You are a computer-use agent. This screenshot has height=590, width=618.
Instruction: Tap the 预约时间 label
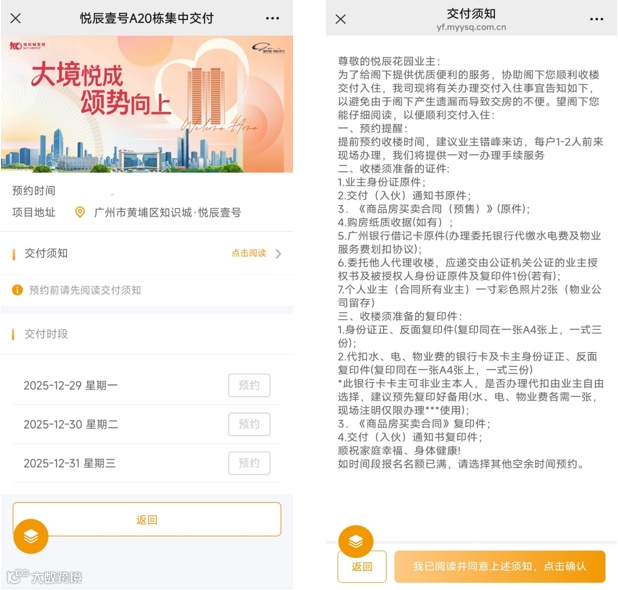click(x=34, y=191)
